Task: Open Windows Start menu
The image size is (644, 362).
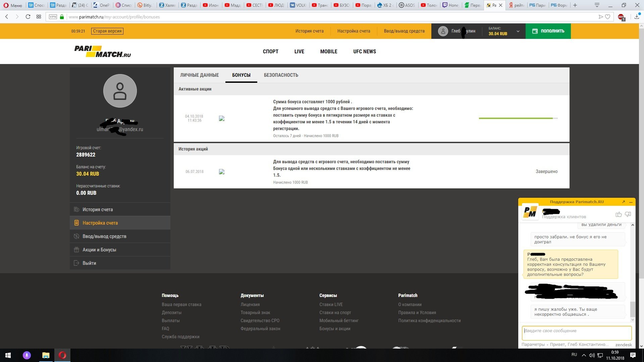Action: click(x=8, y=355)
